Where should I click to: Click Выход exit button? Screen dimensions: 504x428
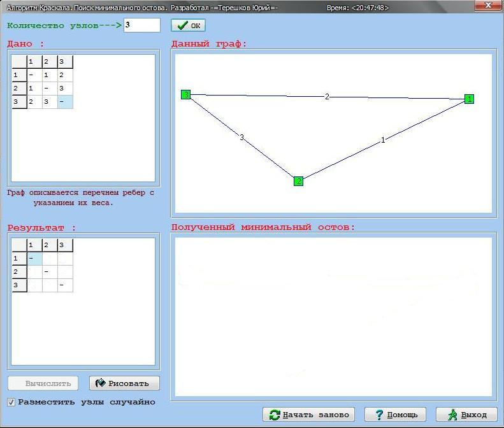[x=466, y=415]
